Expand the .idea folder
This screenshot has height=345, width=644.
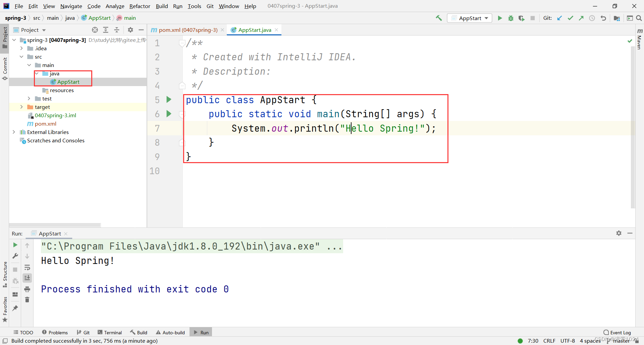pyautogui.click(x=21, y=48)
